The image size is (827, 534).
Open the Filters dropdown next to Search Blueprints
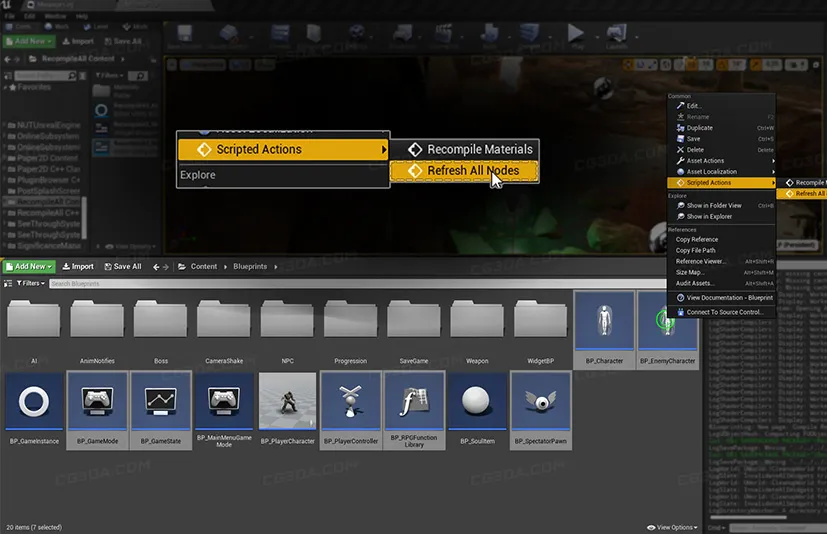(31, 283)
